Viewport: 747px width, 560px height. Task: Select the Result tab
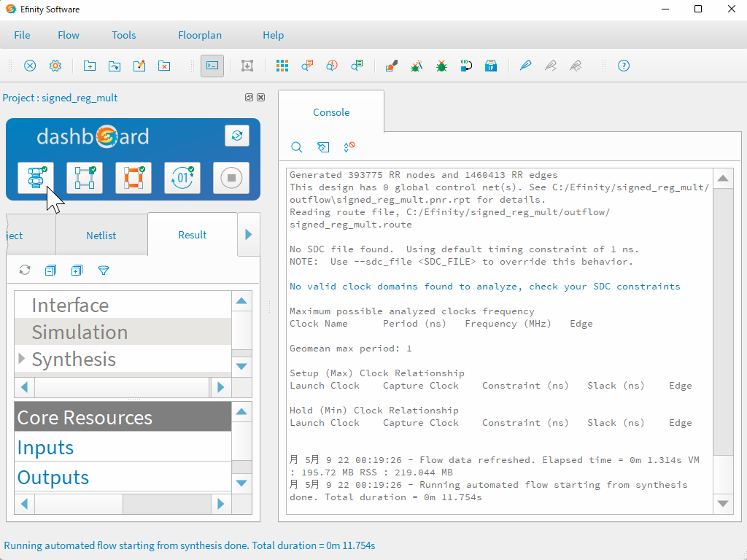click(x=193, y=235)
